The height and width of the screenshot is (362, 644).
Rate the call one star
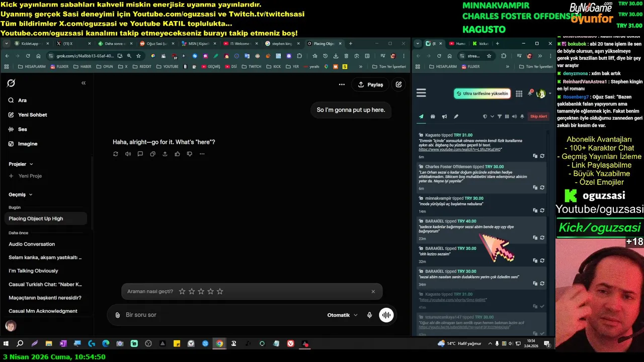[x=182, y=291]
